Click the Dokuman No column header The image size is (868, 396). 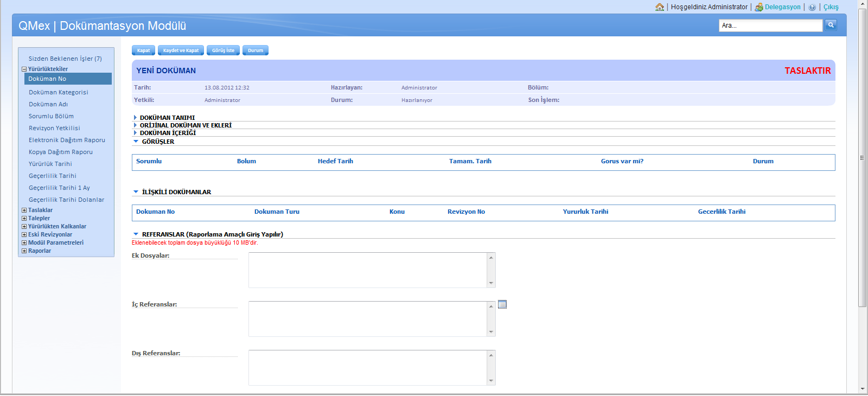155,212
